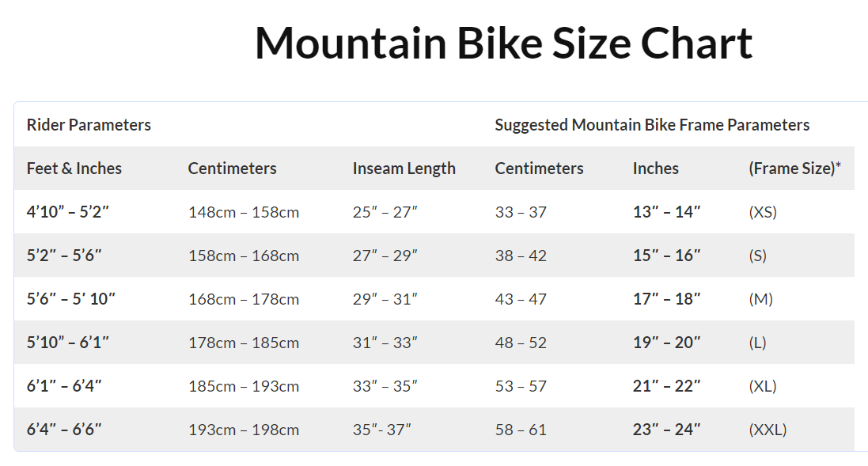The image size is (868, 466).
Task: Select the 5'10" – 6'1" height cell
Action: (68, 343)
